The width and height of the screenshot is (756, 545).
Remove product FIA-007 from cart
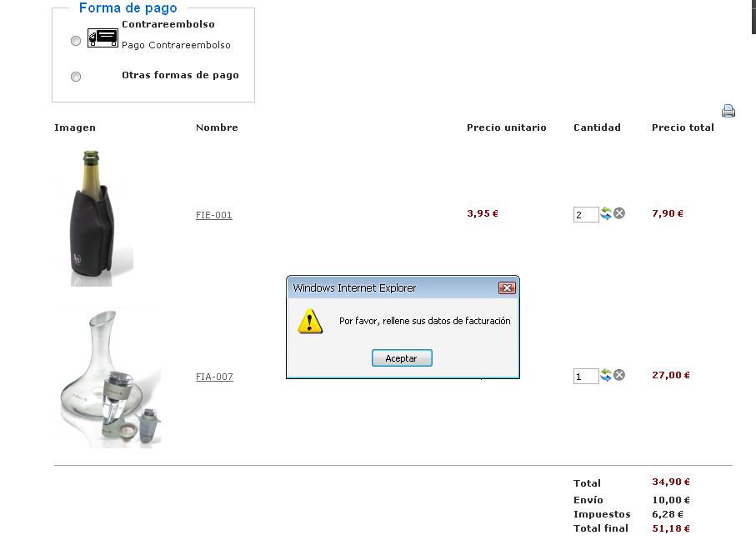point(619,375)
